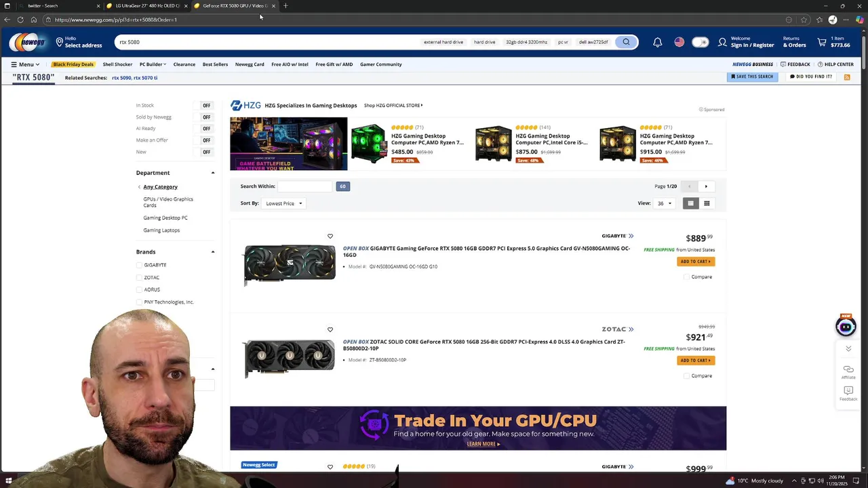
Task: Open a new browser tab
Action: 285,5
